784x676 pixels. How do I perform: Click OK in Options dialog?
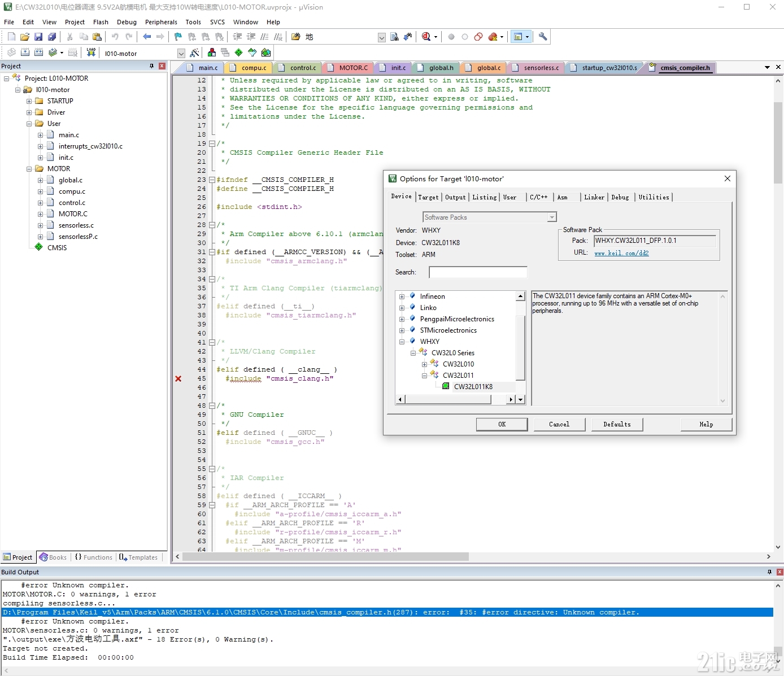coord(502,424)
